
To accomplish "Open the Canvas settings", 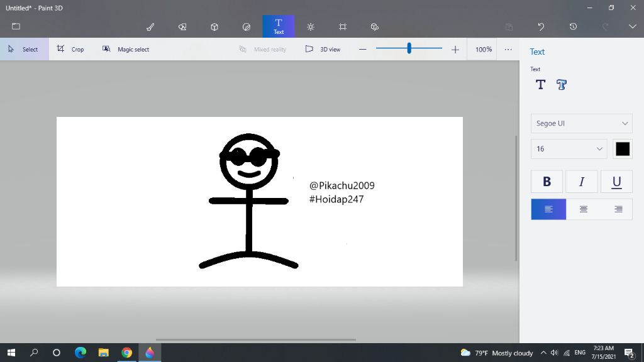I will [x=342, y=26].
